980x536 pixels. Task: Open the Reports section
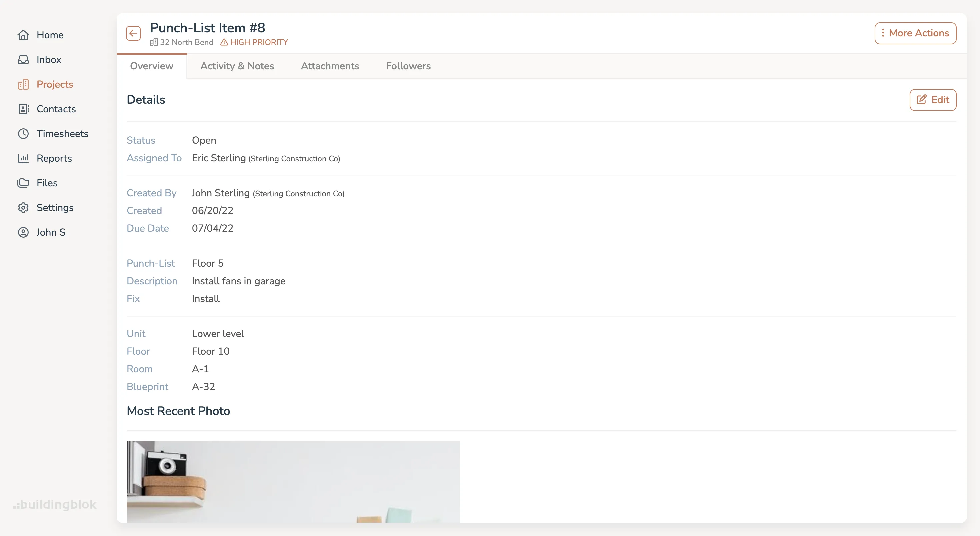(x=54, y=158)
